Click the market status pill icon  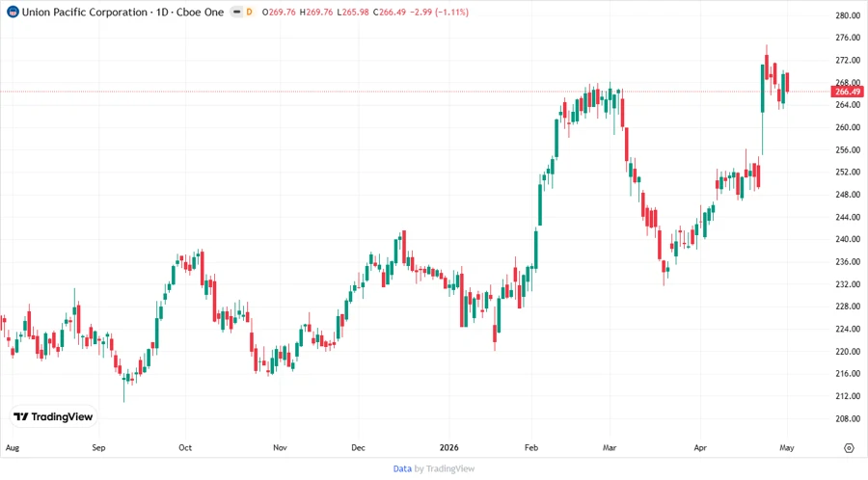click(237, 12)
